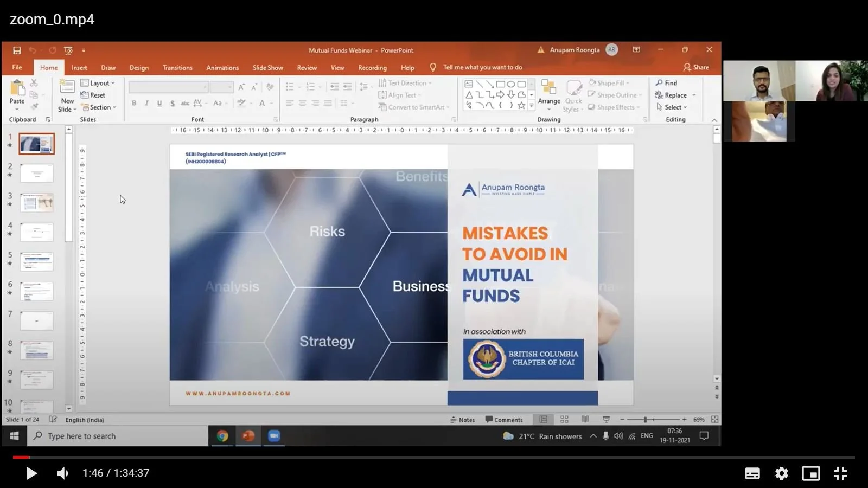Expand the Select dropdown

[x=672, y=107]
